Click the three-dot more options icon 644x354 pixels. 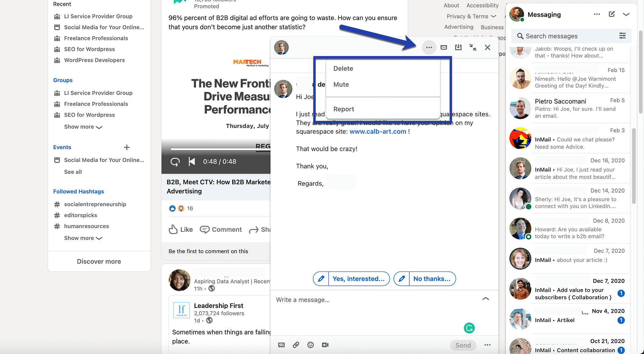(x=428, y=47)
